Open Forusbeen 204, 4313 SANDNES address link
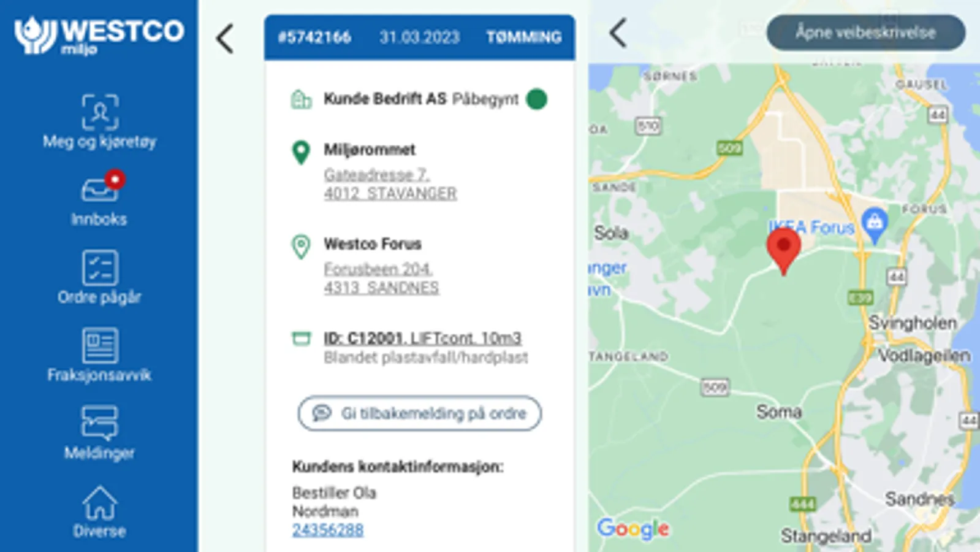Image resolution: width=980 pixels, height=552 pixels. click(381, 278)
